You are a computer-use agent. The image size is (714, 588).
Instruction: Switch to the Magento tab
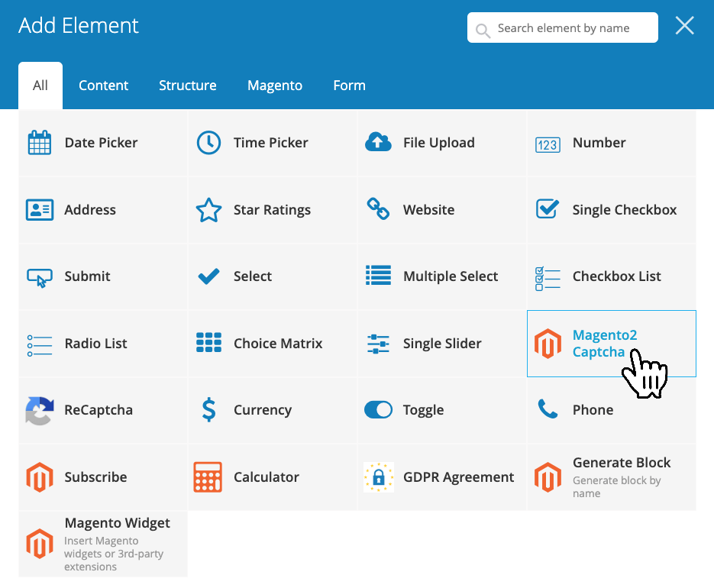(275, 86)
